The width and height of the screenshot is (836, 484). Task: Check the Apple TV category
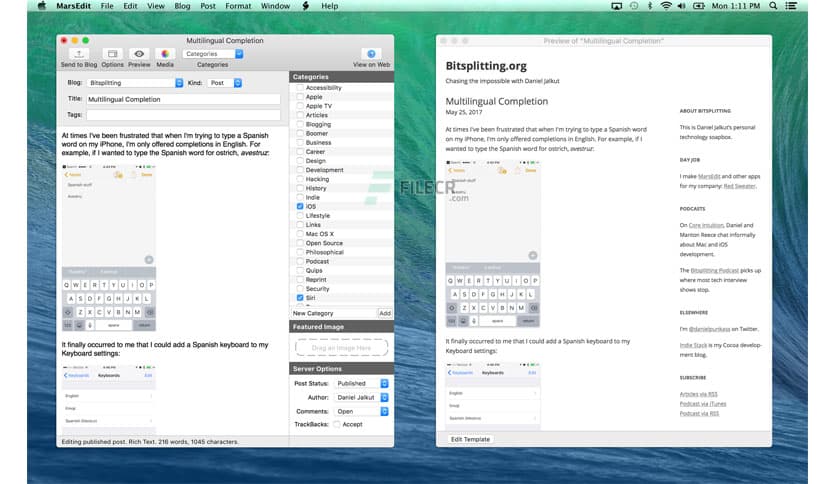coord(300,106)
